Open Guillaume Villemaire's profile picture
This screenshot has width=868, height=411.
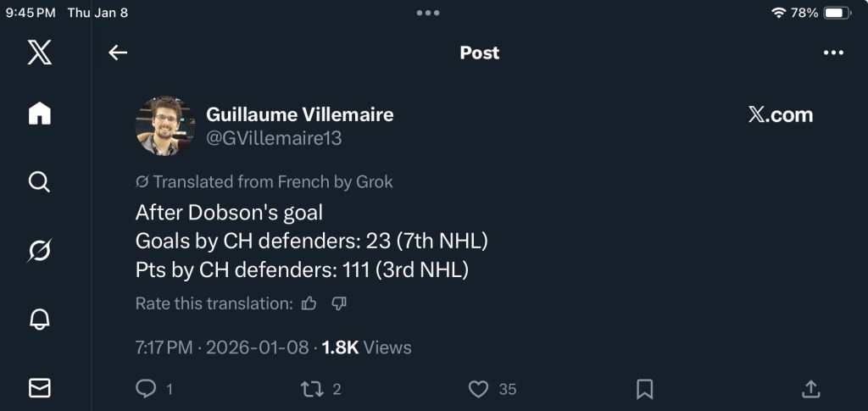(165, 125)
